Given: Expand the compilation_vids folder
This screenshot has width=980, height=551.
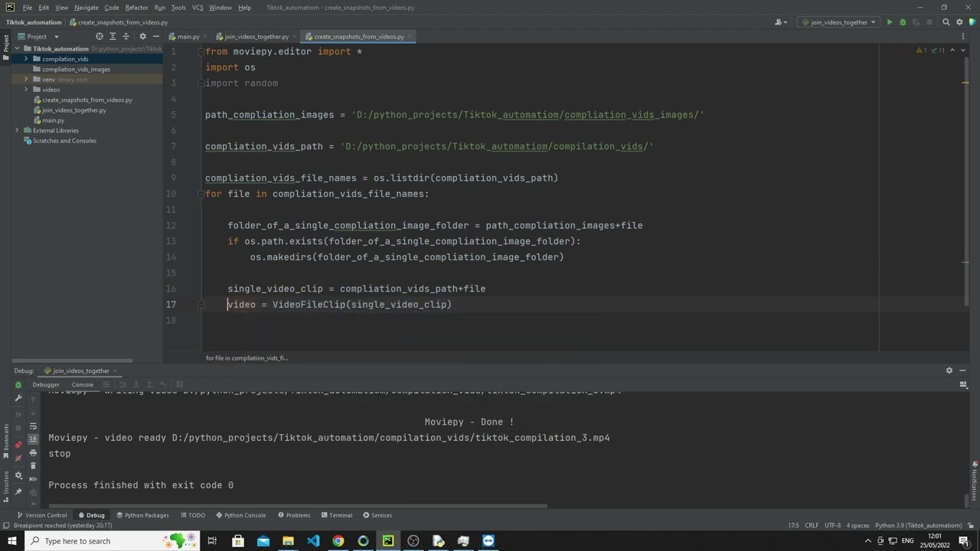Looking at the screenshot, I should click(26, 59).
